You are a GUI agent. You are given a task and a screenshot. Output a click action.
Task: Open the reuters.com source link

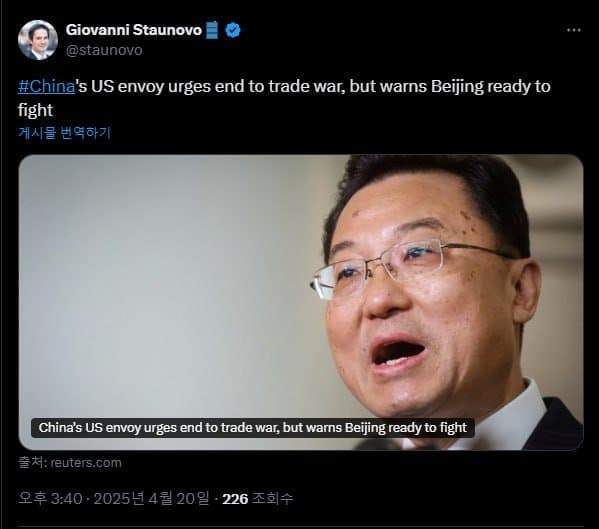coord(86,463)
